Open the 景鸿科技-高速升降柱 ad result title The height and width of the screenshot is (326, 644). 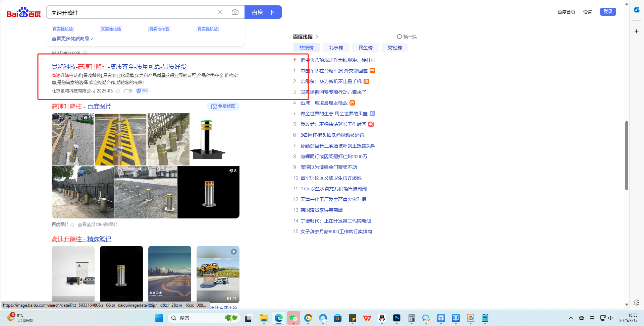119,67
